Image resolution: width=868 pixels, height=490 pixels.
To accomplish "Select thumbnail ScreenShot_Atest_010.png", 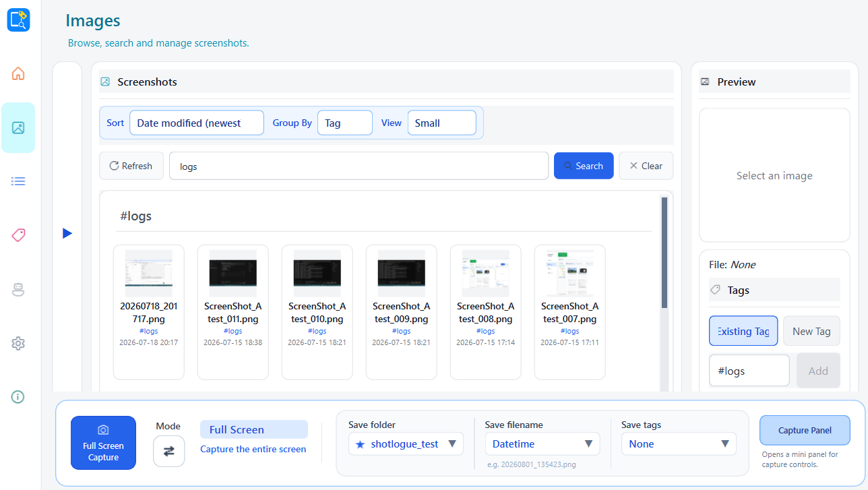I will pyautogui.click(x=317, y=312).
